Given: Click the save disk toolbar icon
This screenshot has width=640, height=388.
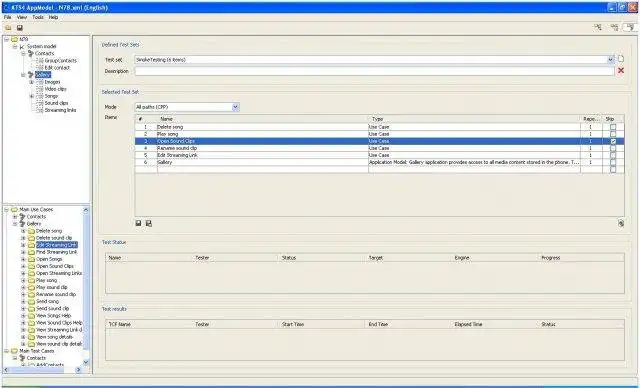Looking at the screenshot, I should (x=20, y=28).
